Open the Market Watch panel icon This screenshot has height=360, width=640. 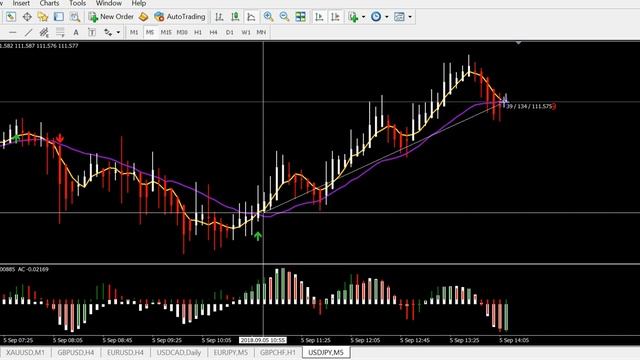pyautogui.click(x=11, y=17)
